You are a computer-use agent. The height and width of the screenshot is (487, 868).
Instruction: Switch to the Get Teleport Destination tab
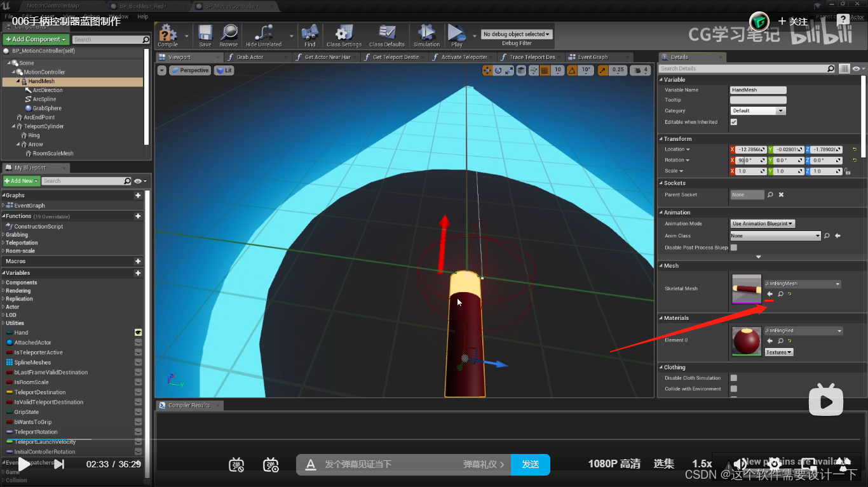(x=395, y=57)
